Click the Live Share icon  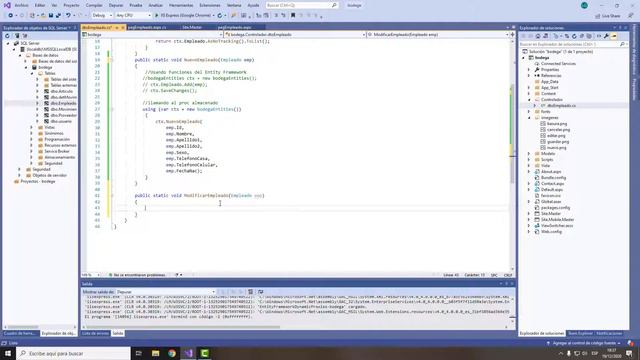tap(598, 16)
